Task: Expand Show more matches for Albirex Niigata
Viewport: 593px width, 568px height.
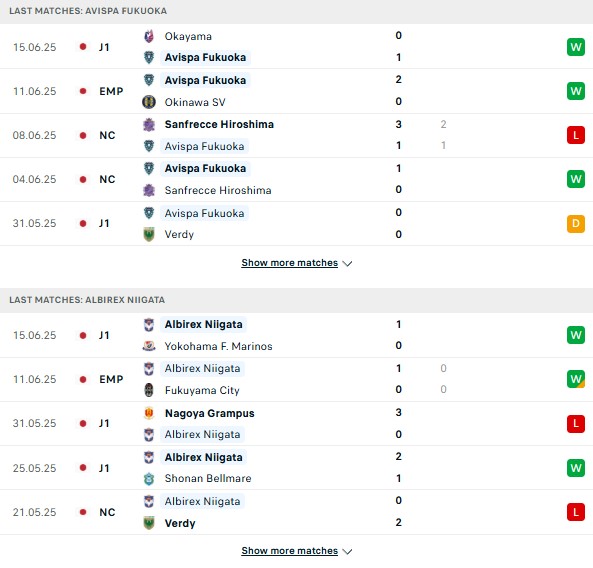Action: coord(296,551)
